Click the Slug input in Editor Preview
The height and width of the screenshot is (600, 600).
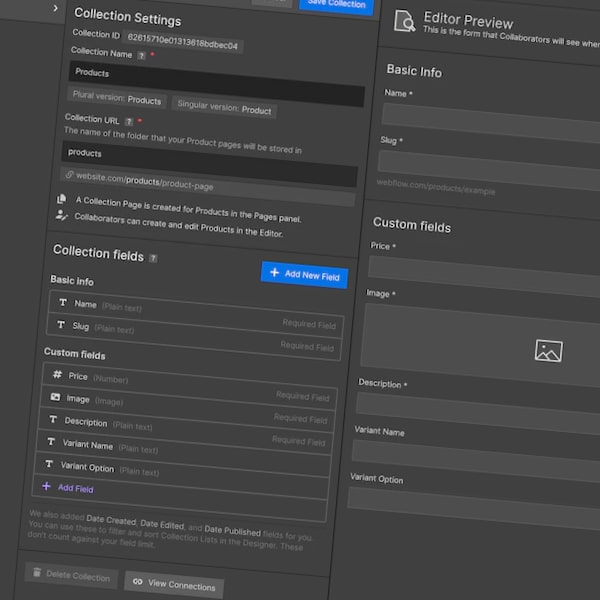[489, 170]
